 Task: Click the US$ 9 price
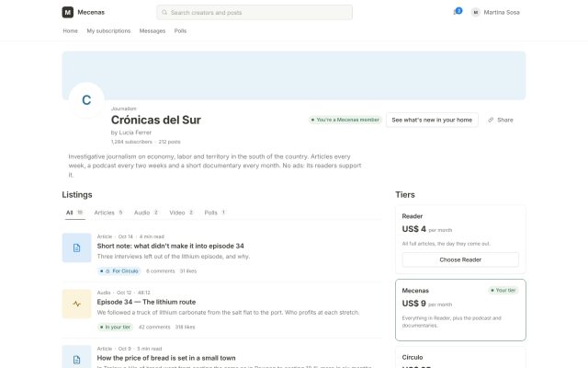pyautogui.click(x=414, y=304)
